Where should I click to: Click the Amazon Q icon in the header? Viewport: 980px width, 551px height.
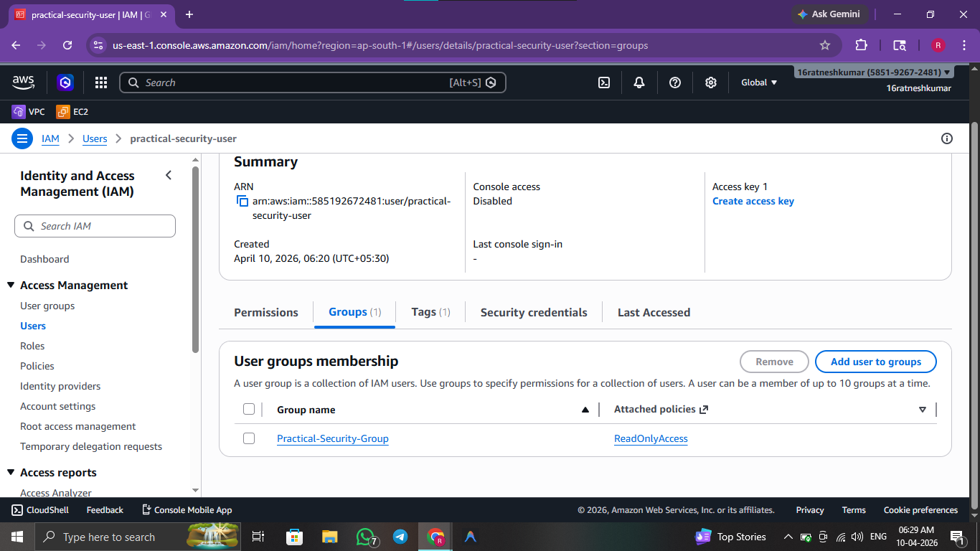click(x=66, y=83)
